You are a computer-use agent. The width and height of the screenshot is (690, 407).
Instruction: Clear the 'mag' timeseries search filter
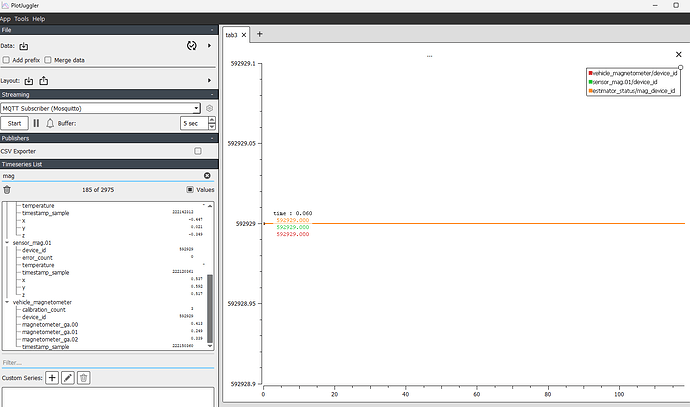point(207,175)
